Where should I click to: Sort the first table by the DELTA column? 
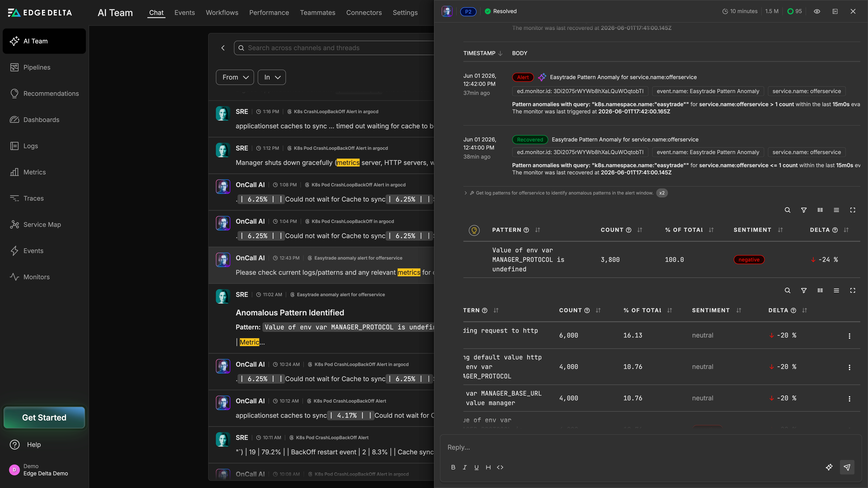[846, 230]
